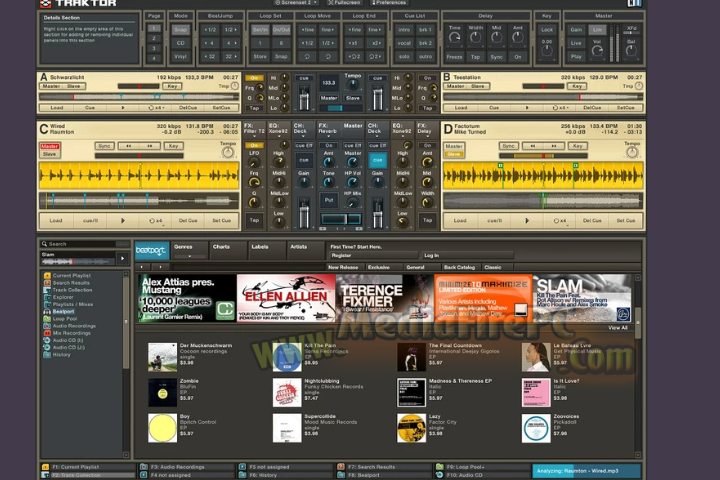Click Deck C fast-forward seek button
Viewport: 720px width, 480px height.
click(150, 146)
